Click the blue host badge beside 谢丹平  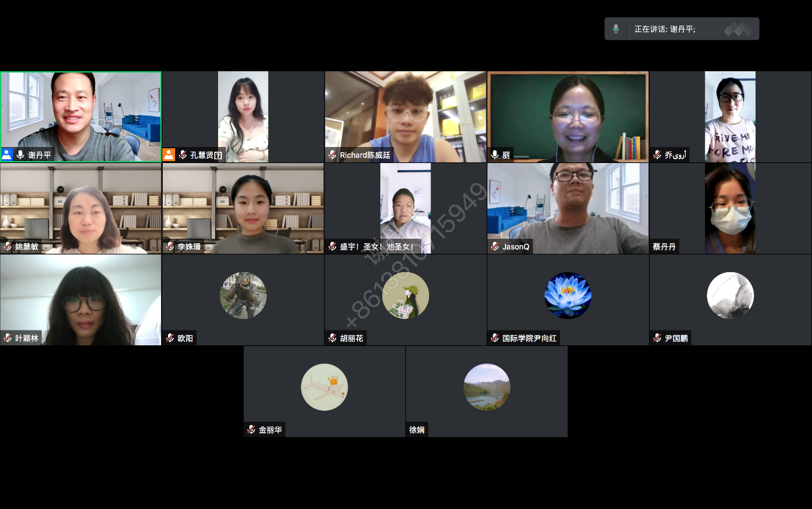(7, 155)
